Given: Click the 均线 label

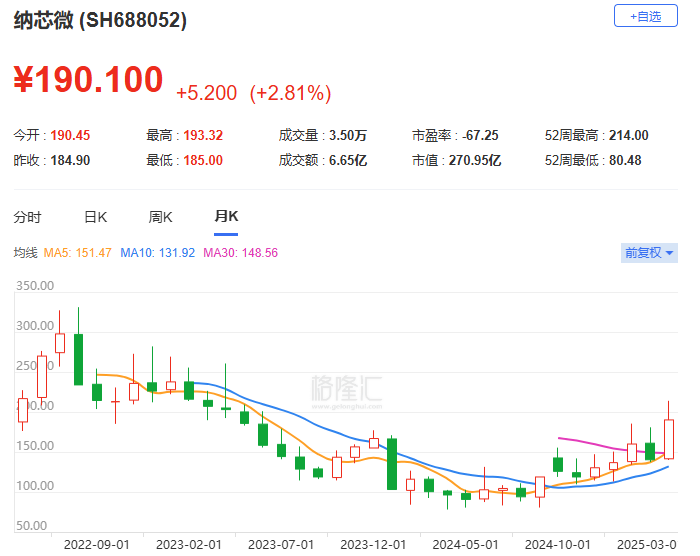Looking at the screenshot, I should (25, 253).
